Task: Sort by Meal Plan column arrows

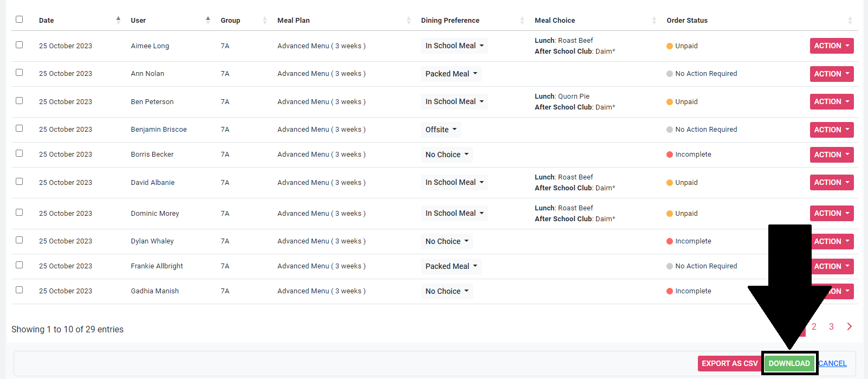Action: [x=409, y=21]
